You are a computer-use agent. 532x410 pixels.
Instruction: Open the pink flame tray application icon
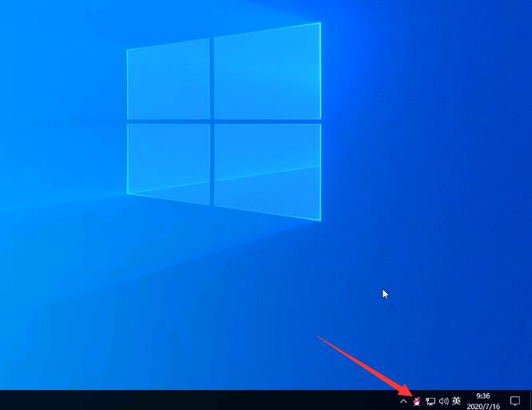[x=417, y=401]
